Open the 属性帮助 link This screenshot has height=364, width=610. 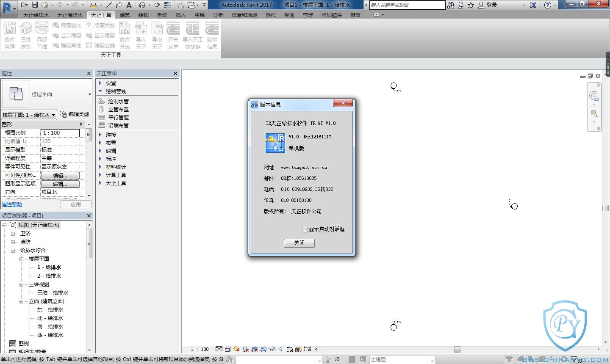(x=12, y=204)
